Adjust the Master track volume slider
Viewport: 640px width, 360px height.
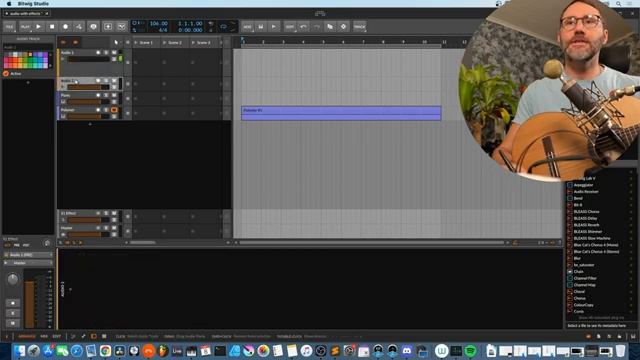tap(88, 234)
